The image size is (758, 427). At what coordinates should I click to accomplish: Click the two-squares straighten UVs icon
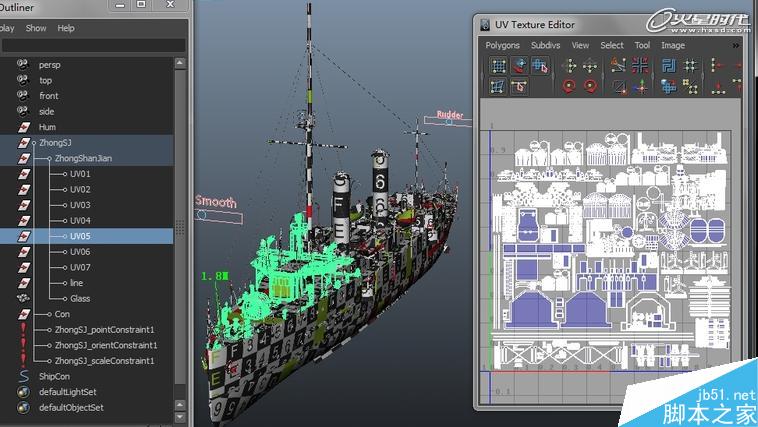pos(690,87)
